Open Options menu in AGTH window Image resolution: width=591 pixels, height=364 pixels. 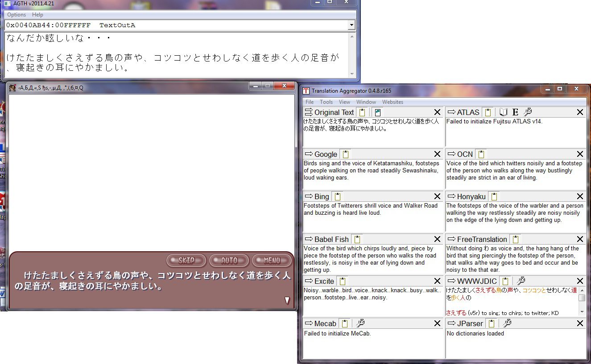click(17, 15)
